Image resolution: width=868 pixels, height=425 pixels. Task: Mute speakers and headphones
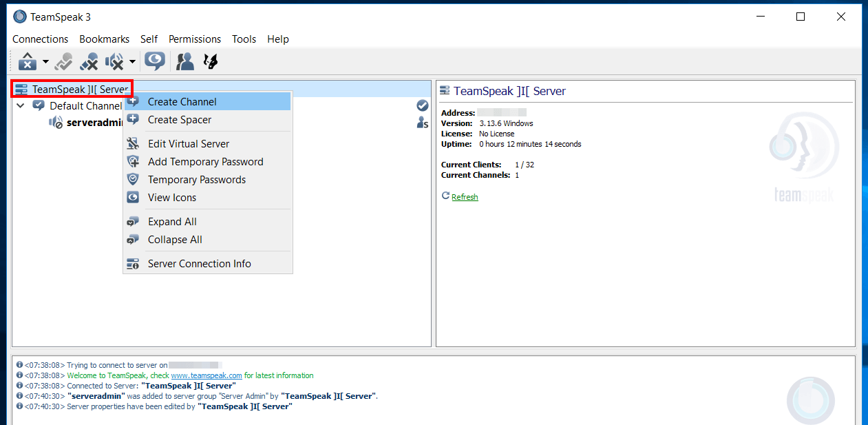coord(114,61)
